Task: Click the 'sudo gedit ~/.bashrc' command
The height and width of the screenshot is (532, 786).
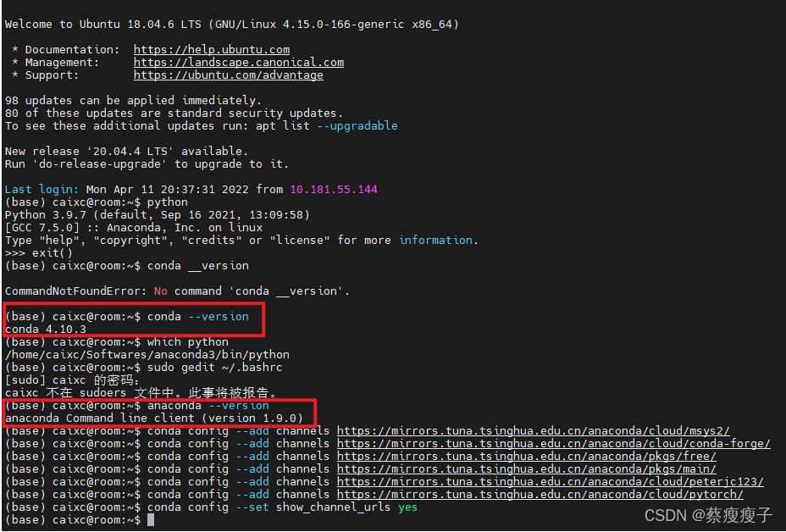Action: coord(215,368)
